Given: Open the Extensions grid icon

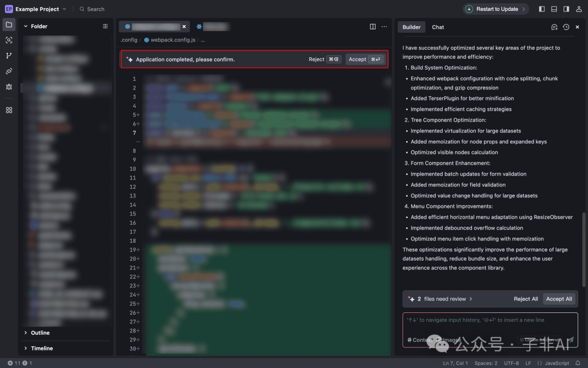Looking at the screenshot, I should pyautogui.click(x=9, y=110).
